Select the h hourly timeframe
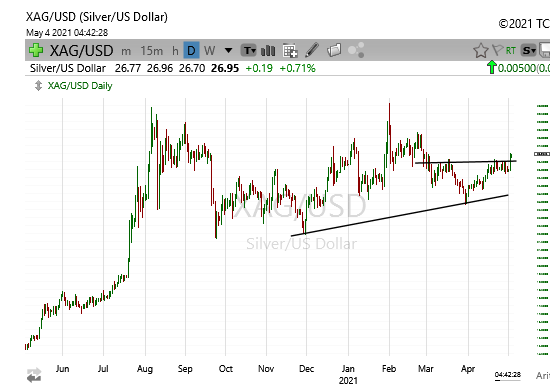Image resolution: width=550 pixels, height=385 pixels. coord(175,51)
